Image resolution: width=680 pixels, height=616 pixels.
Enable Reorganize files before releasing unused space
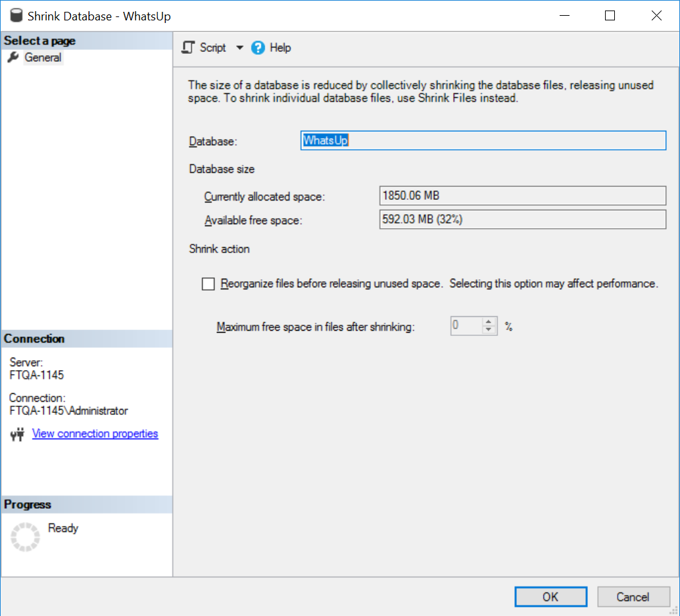[208, 283]
